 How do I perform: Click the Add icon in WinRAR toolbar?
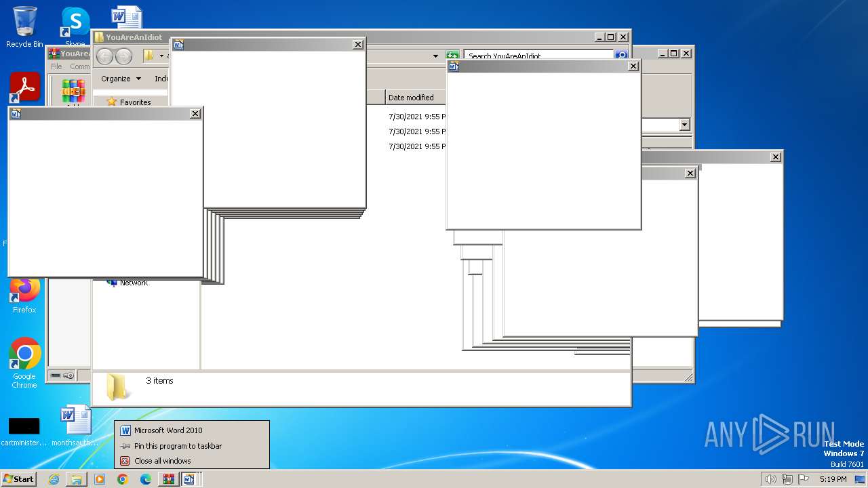click(73, 91)
